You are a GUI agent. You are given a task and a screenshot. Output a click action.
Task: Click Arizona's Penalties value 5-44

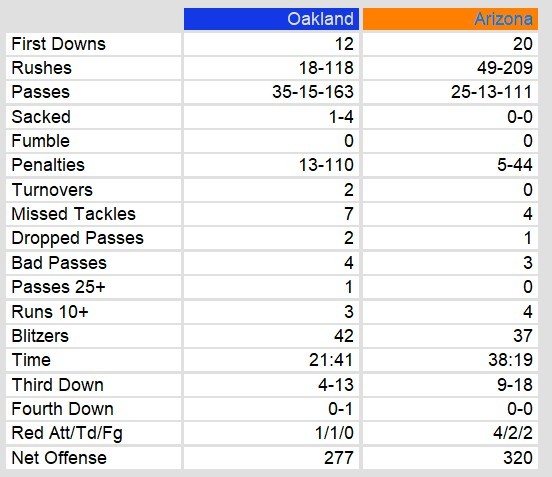click(x=515, y=165)
